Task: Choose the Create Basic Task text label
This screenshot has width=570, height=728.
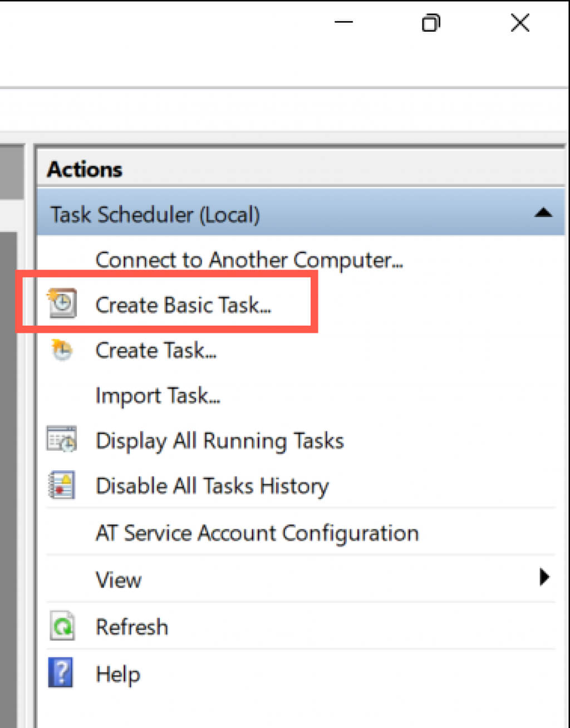Action: [x=183, y=305]
